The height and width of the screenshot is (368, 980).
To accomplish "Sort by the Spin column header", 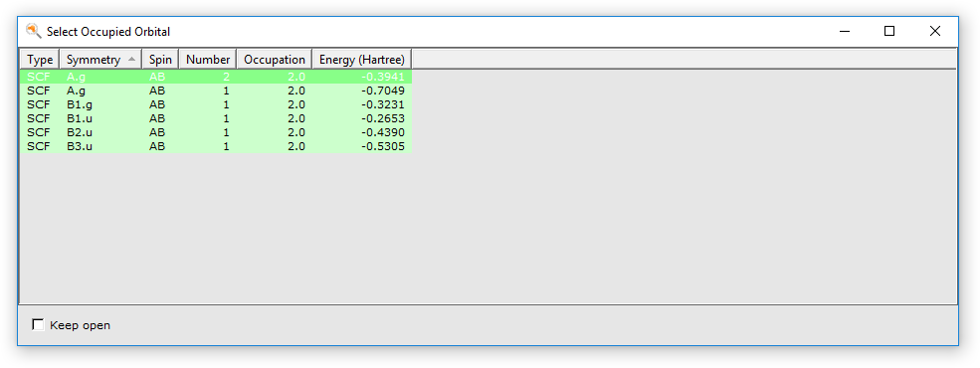I will (160, 60).
